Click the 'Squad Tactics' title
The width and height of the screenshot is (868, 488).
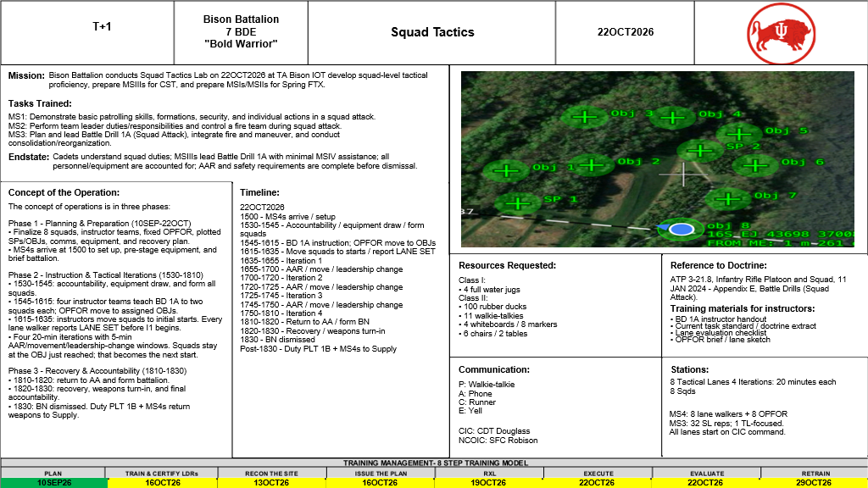click(x=432, y=32)
